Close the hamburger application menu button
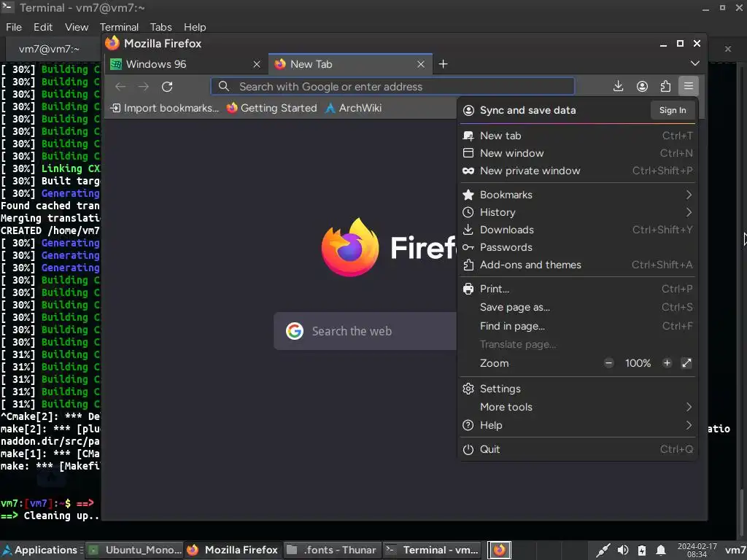The width and height of the screenshot is (747, 560). click(689, 86)
